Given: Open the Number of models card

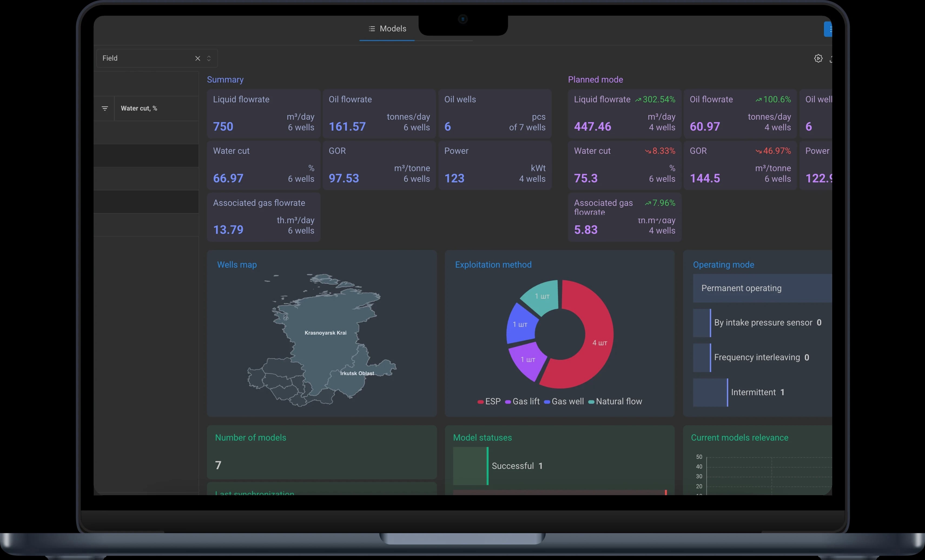Looking at the screenshot, I should [322, 452].
